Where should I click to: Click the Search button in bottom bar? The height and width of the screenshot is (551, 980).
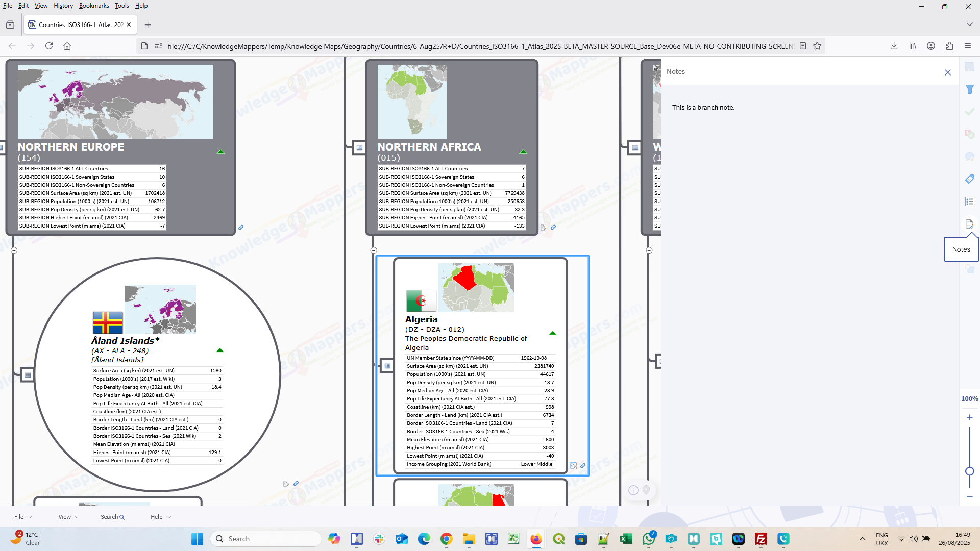(x=112, y=517)
